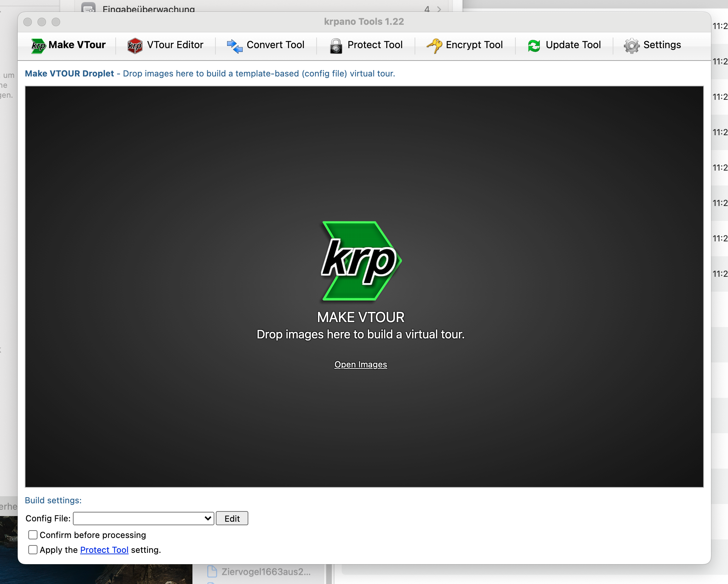Click the blue arrows Convert Tool icon

234,46
